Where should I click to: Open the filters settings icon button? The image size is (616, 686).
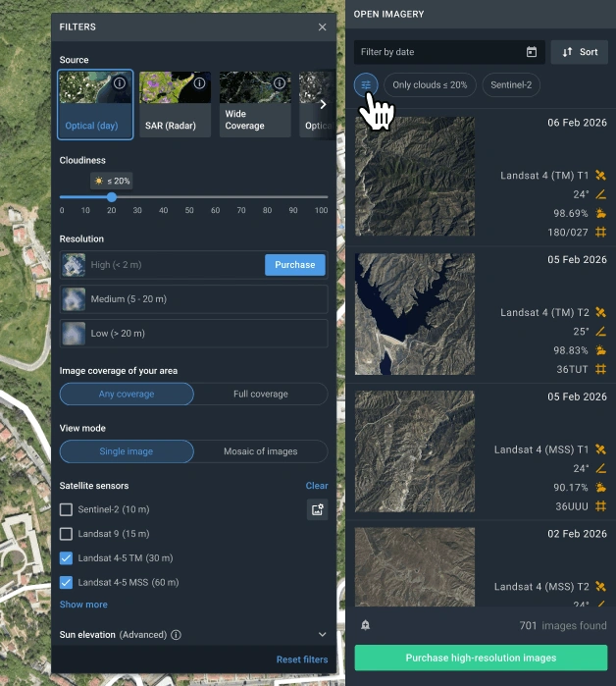click(x=366, y=84)
